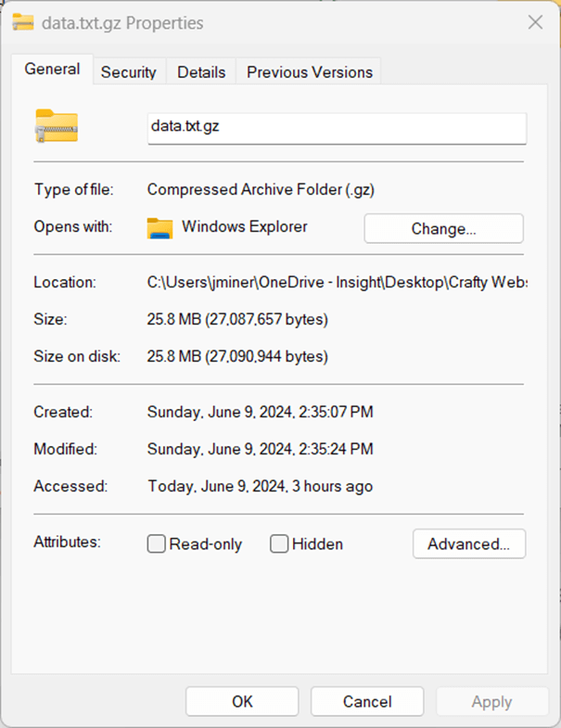Click the Location path text
This screenshot has height=728, width=561.
coord(336,282)
